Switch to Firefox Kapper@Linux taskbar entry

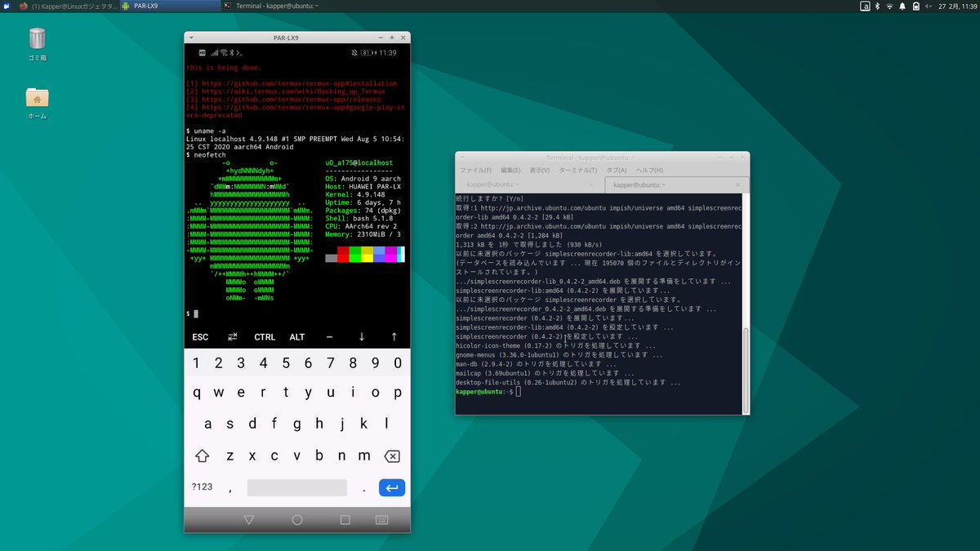pyautogui.click(x=69, y=6)
